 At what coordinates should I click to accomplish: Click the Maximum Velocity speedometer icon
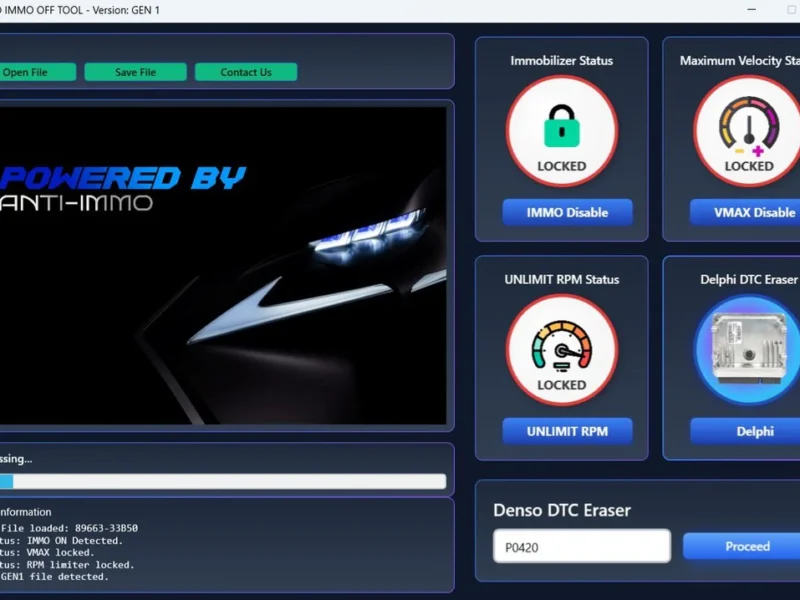(748, 130)
